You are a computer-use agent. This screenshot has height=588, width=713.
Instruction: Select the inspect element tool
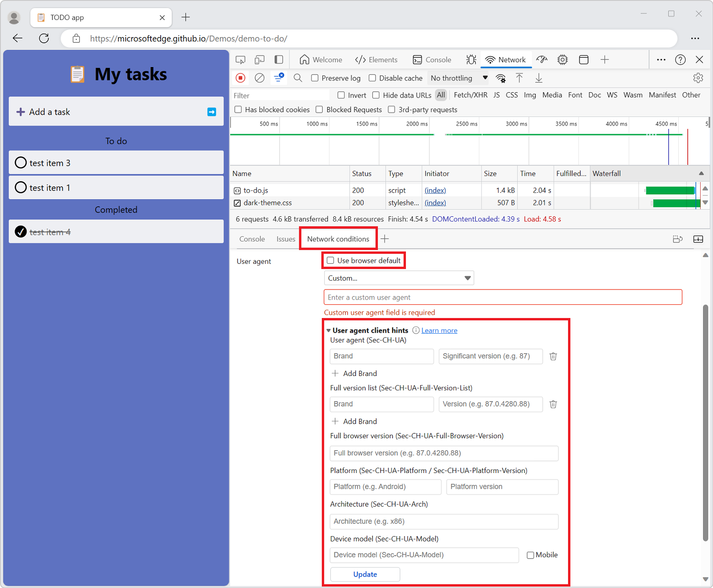(241, 59)
